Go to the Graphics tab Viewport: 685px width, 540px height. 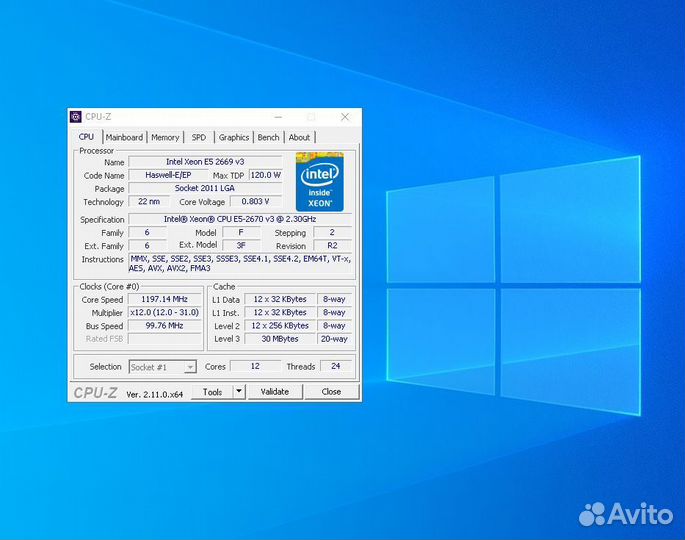[x=234, y=137]
